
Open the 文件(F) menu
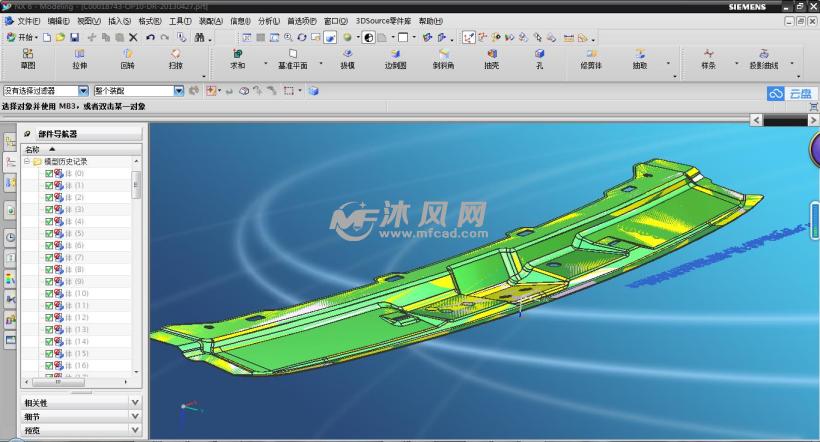(x=28, y=21)
